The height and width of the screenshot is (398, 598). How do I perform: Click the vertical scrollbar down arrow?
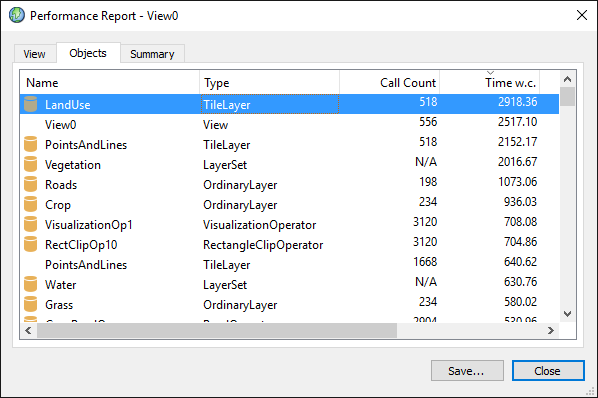[567, 314]
